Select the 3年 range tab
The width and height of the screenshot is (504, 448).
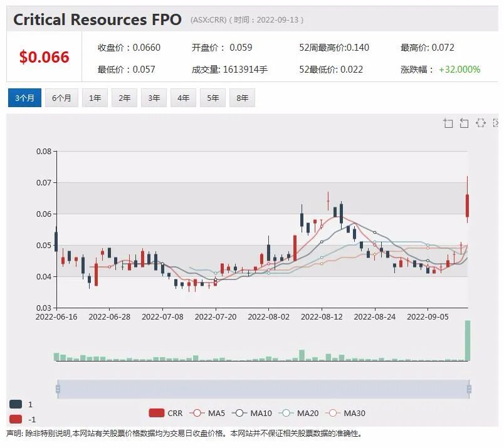pos(154,98)
